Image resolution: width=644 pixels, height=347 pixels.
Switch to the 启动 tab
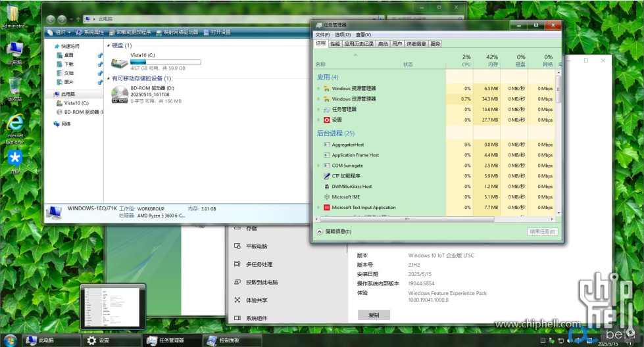383,44
